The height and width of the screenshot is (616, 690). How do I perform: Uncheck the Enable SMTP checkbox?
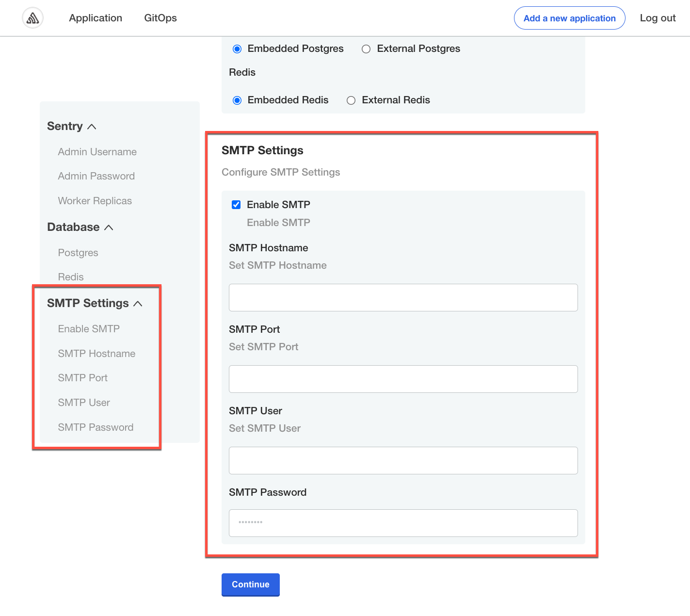click(236, 205)
